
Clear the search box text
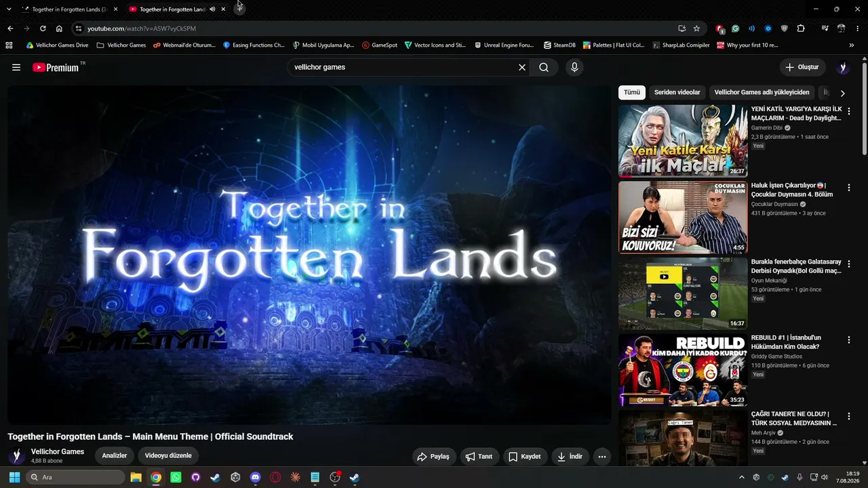click(522, 67)
